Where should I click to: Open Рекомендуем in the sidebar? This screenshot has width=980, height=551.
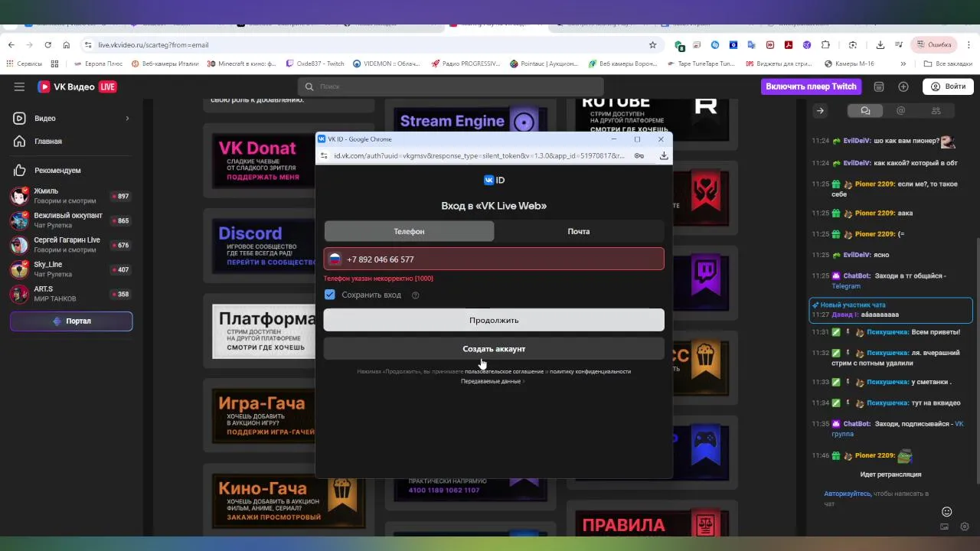click(71, 171)
